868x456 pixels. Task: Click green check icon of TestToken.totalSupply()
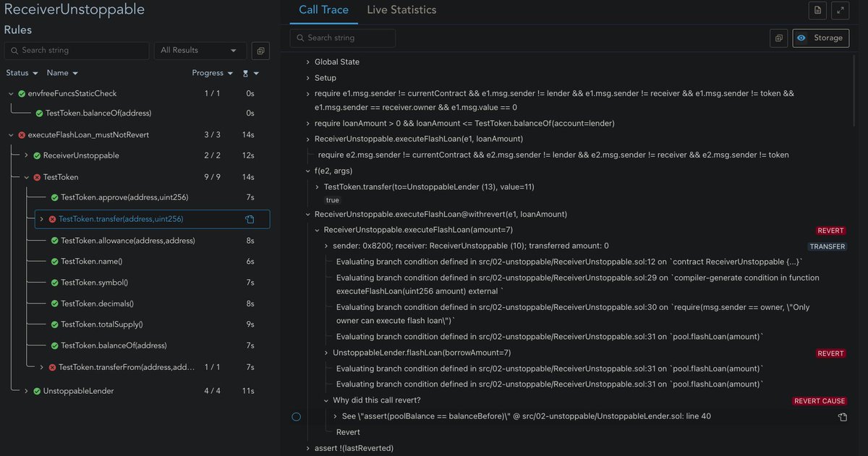[x=55, y=325]
